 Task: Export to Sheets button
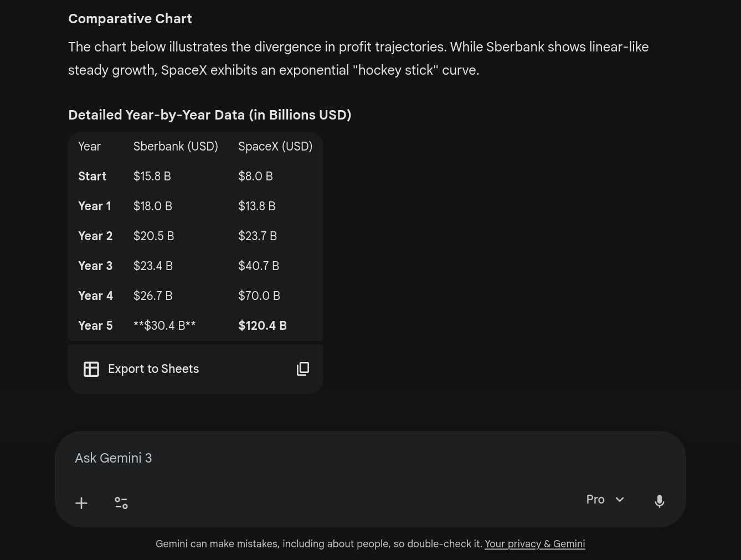point(153,369)
